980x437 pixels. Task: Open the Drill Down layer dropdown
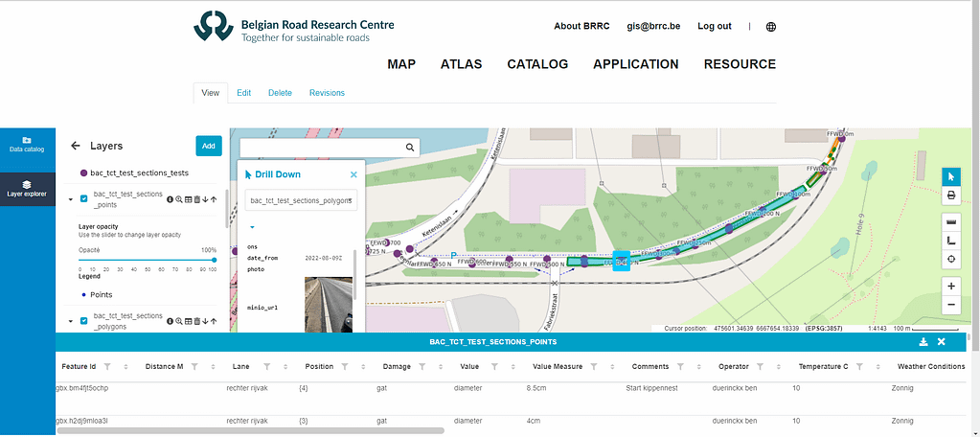[302, 200]
